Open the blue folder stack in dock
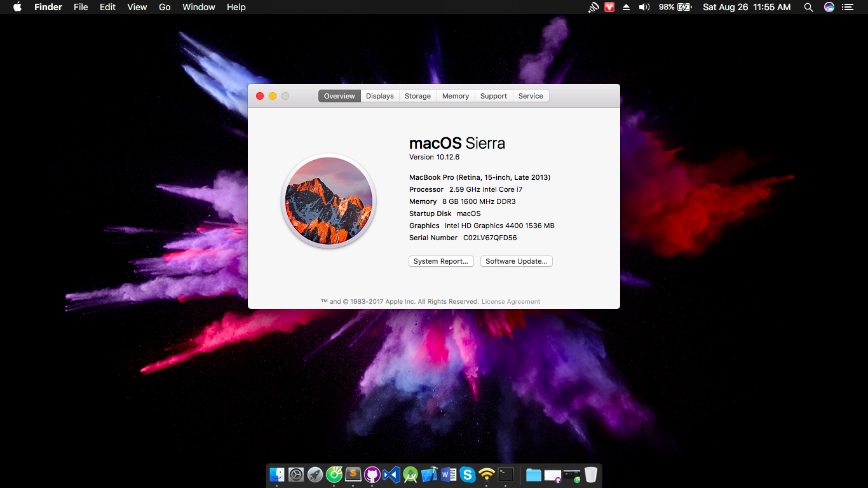The image size is (868, 488). 534,475
